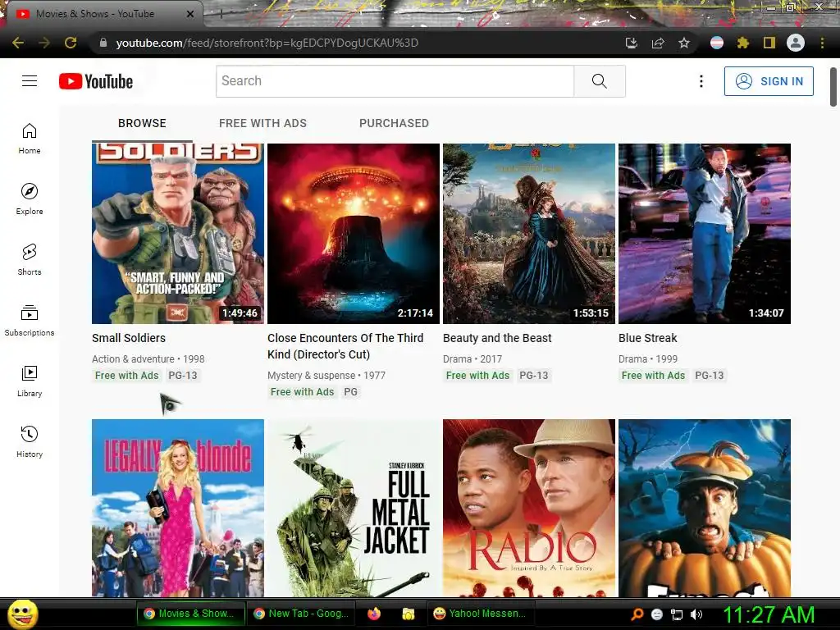The image size is (840, 630).
Task: Open the Beauty and the Beast title
Action: (x=497, y=338)
